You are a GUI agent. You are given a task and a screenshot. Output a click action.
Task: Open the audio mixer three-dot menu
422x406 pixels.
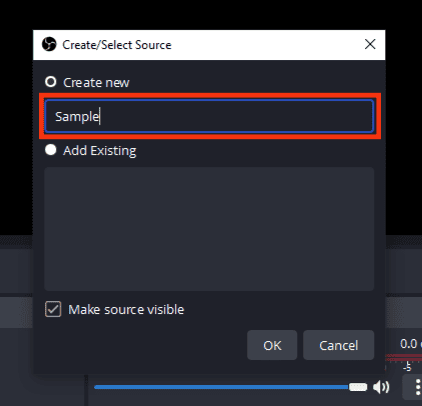click(x=417, y=387)
